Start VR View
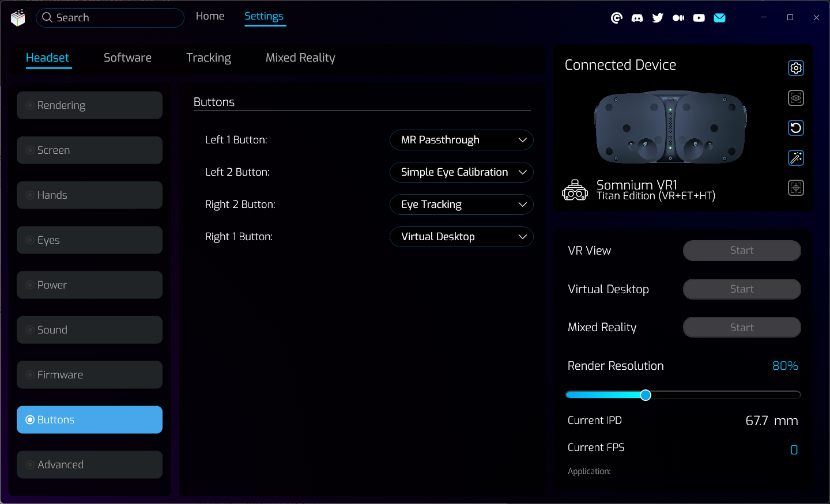Screen dimensions: 830x504 (742, 251)
